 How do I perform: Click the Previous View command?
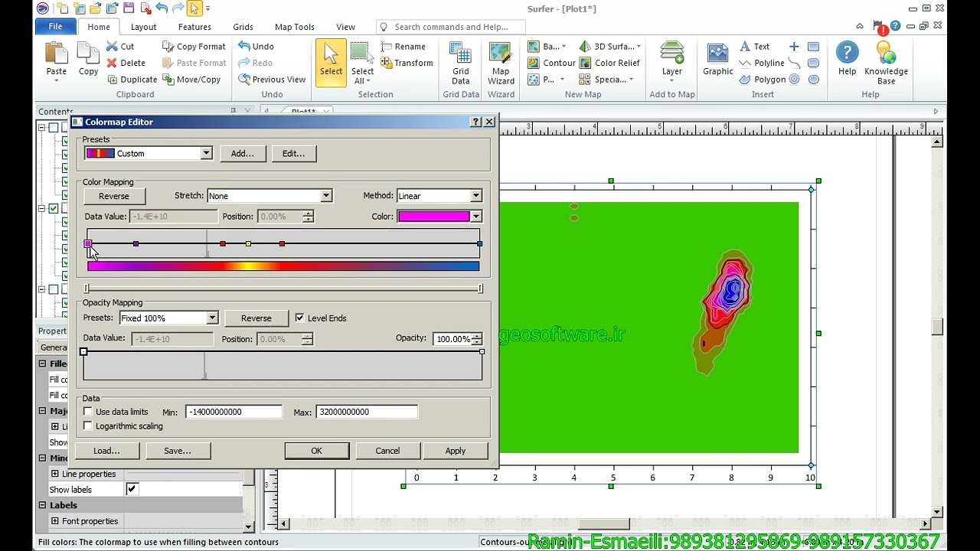(272, 79)
